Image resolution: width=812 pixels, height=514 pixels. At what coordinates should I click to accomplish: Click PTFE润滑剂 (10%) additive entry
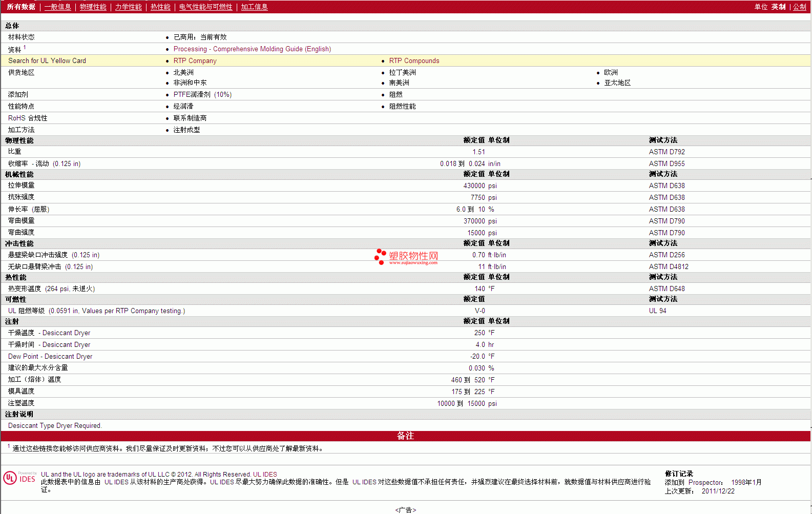click(202, 95)
